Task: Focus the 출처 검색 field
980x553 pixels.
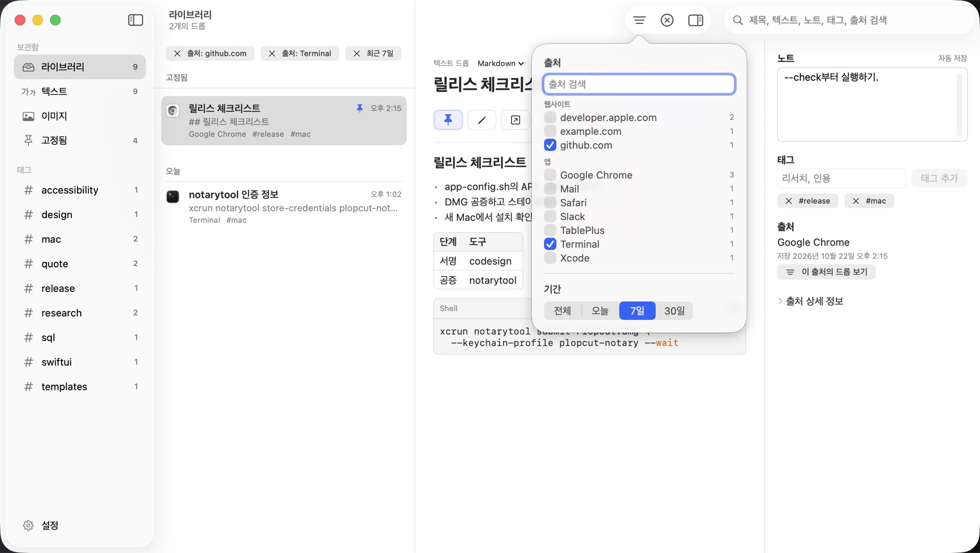Action: click(x=639, y=84)
